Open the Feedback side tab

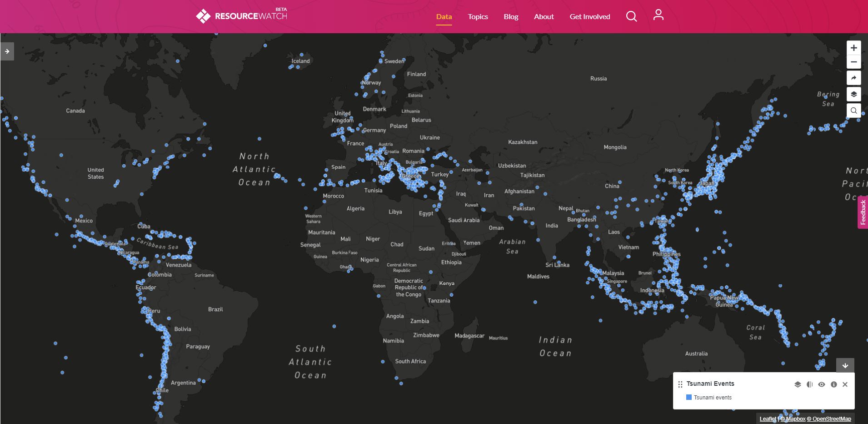863,212
